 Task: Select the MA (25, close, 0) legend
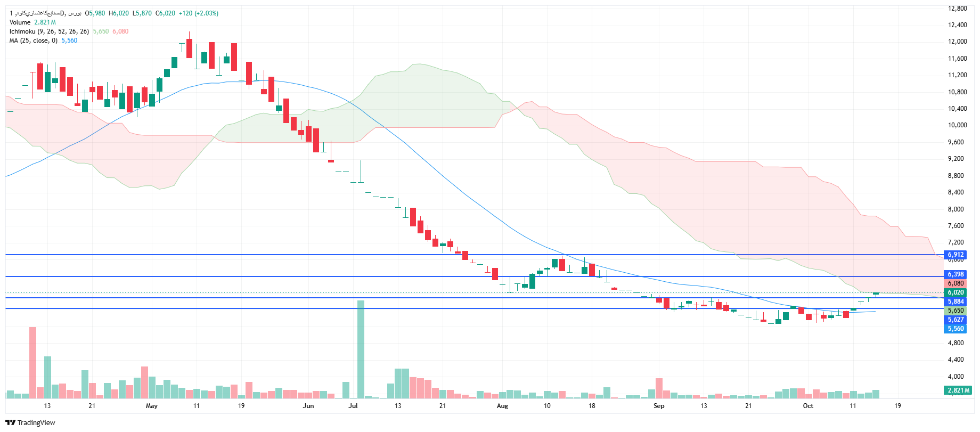33,40
